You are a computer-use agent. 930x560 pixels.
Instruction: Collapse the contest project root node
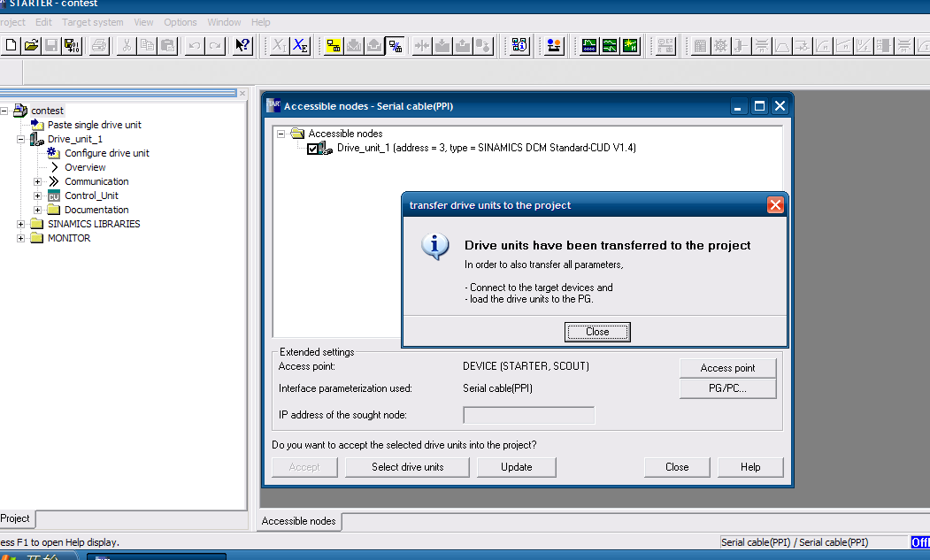[4, 111]
